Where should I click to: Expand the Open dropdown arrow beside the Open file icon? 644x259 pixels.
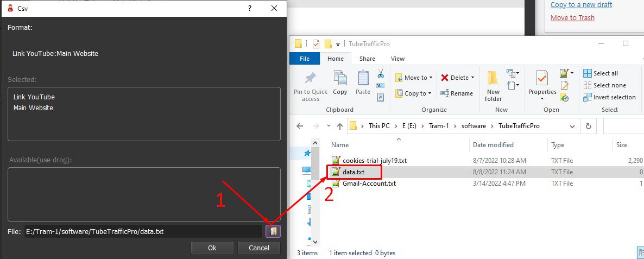pyautogui.click(x=571, y=73)
